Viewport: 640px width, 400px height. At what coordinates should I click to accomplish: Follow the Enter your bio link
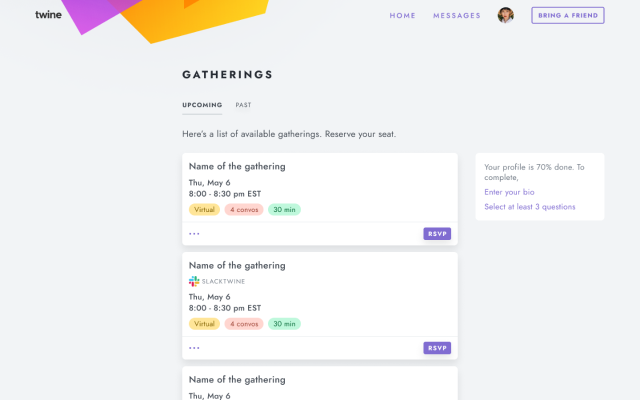point(509,192)
